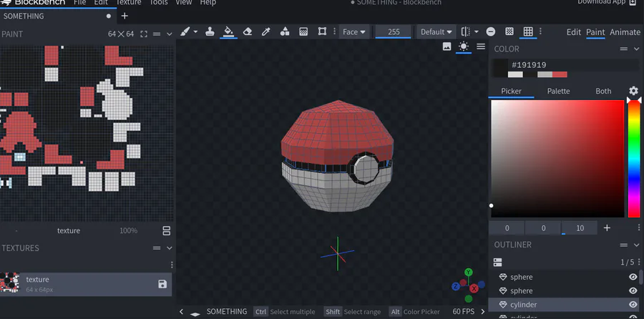
Task: Select the Eraser tool
Action: (x=248, y=31)
